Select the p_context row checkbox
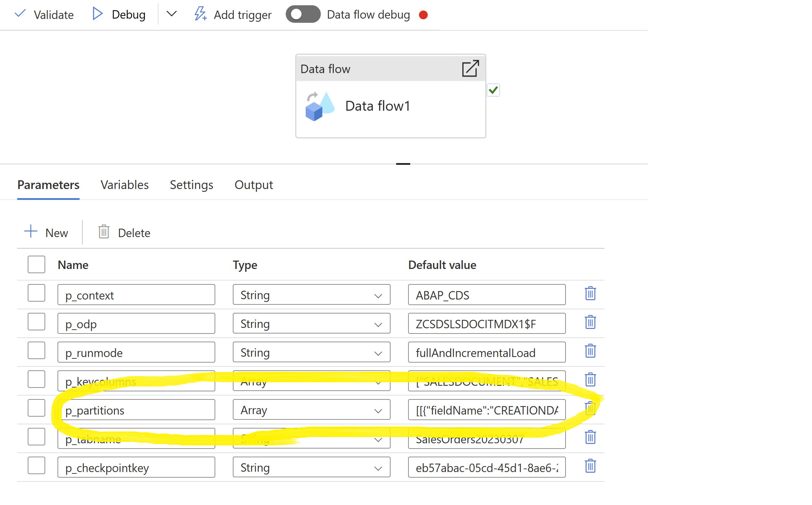The height and width of the screenshot is (505, 812). coord(36,294)
